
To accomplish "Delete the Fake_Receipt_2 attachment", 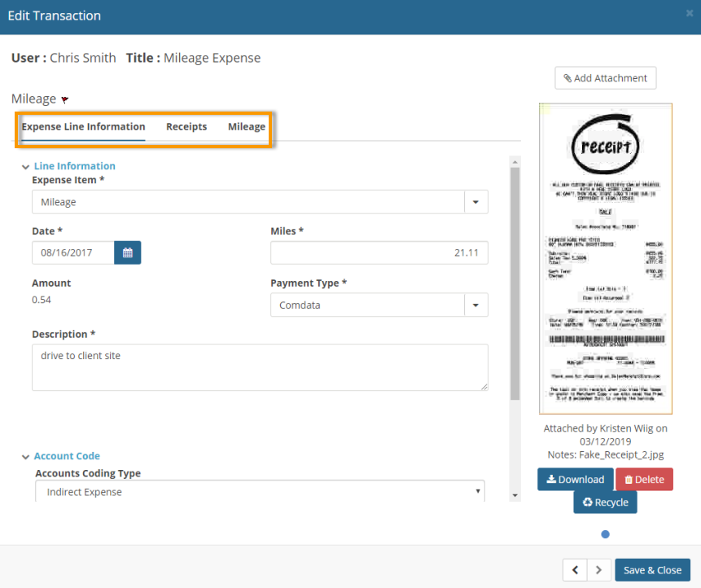I will 644,479.
